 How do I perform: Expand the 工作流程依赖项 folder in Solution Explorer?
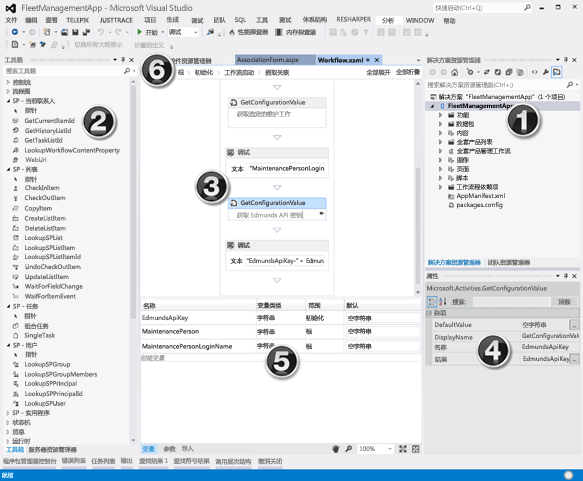click(x=440, y=187)
